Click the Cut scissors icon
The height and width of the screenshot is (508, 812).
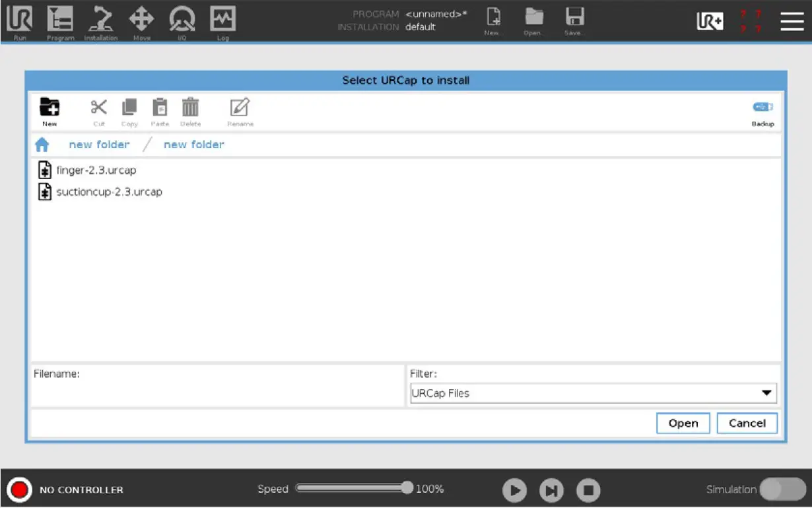pos(99,112)
